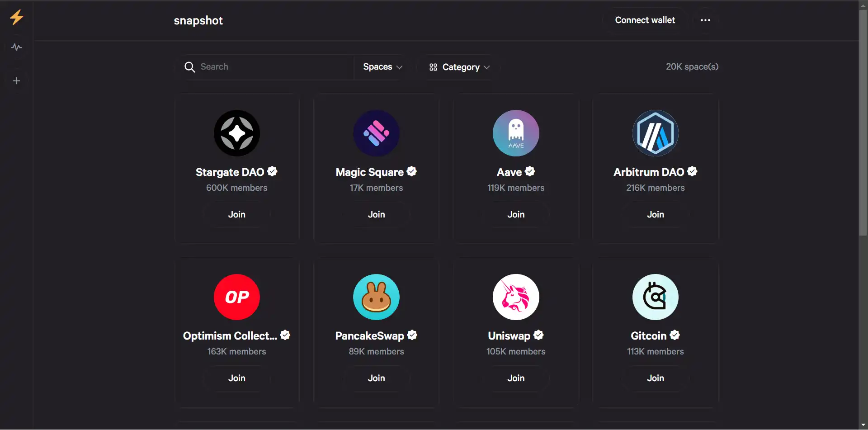Click '113K members' under Gitcoin

tap(656, 351)
